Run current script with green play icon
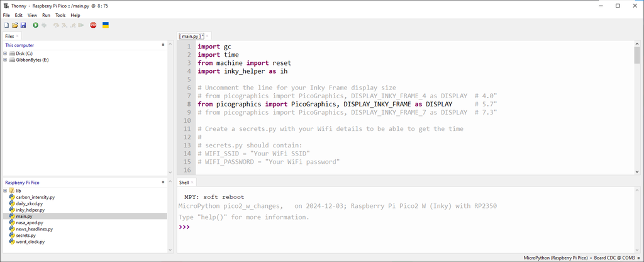The image size is (644, 262). pyautogui.click(x=35, y=25)
